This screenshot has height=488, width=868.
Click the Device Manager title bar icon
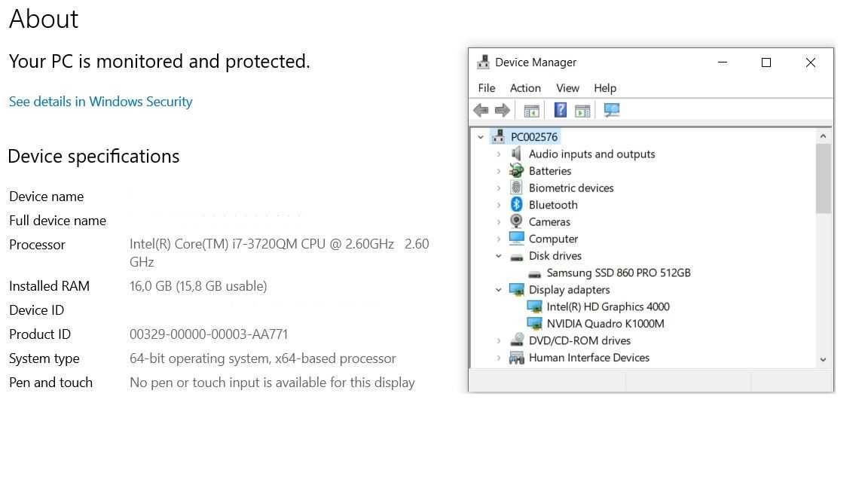483,62
